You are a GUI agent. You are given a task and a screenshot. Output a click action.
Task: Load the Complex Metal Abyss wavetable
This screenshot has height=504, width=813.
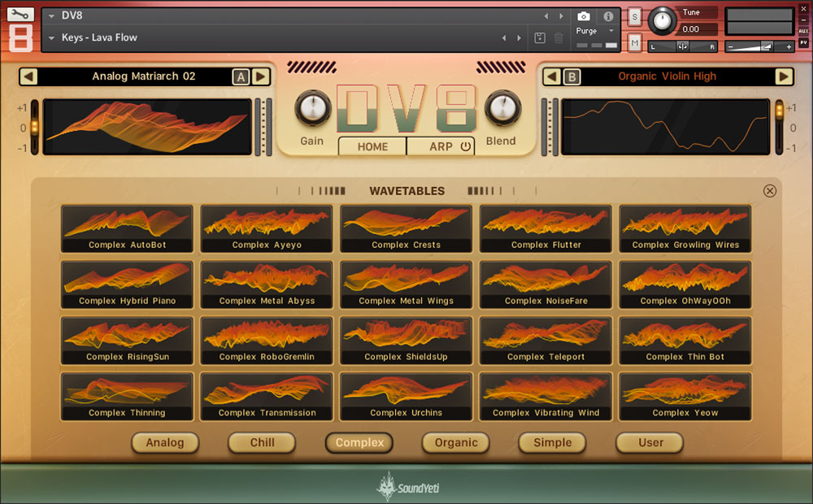[x=267, y=285]
